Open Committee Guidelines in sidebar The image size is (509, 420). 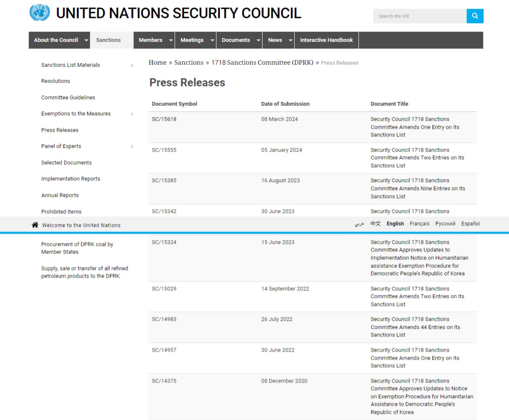pos(68,98)
